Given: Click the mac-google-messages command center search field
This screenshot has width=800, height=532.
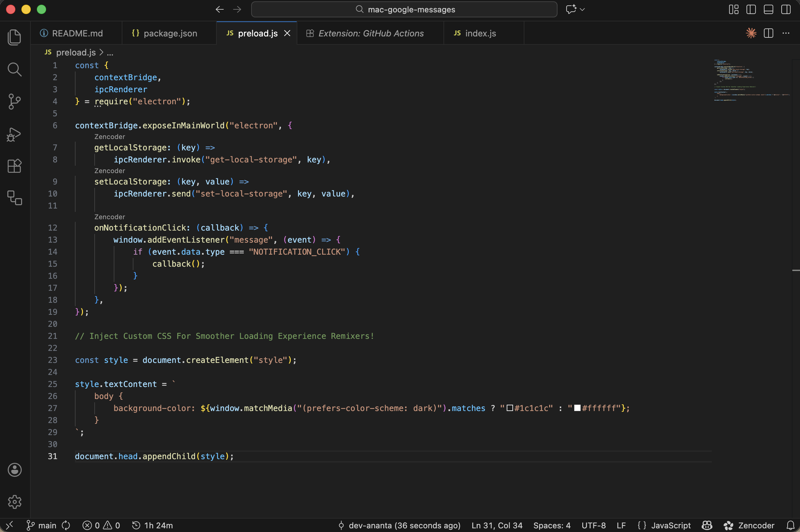Looking at the screenshot, I should pyautogui.click(x=404, y=9).
